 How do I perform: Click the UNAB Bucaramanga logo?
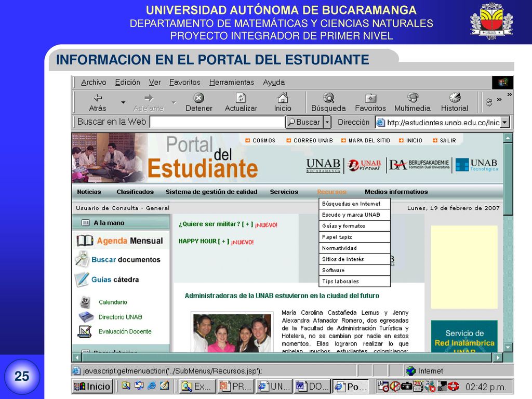[x=323, y=166]
